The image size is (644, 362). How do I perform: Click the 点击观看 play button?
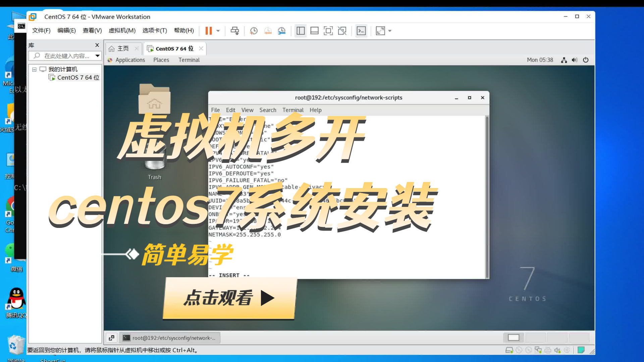(x=230, y=298)
